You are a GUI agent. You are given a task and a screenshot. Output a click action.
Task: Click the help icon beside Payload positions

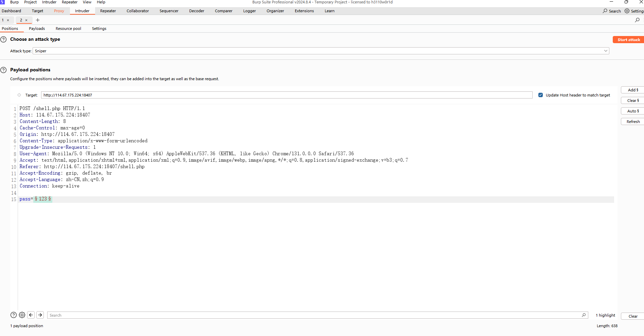pyautogui.click(x=3, y=70)
